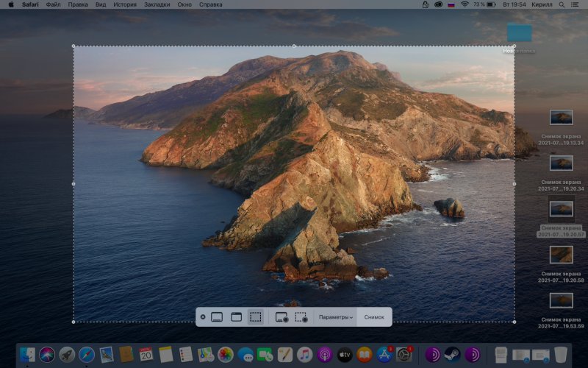This screenshot has width=588, height=368.
Task: Open the Music app in the Dock
Action: [305, 355]
